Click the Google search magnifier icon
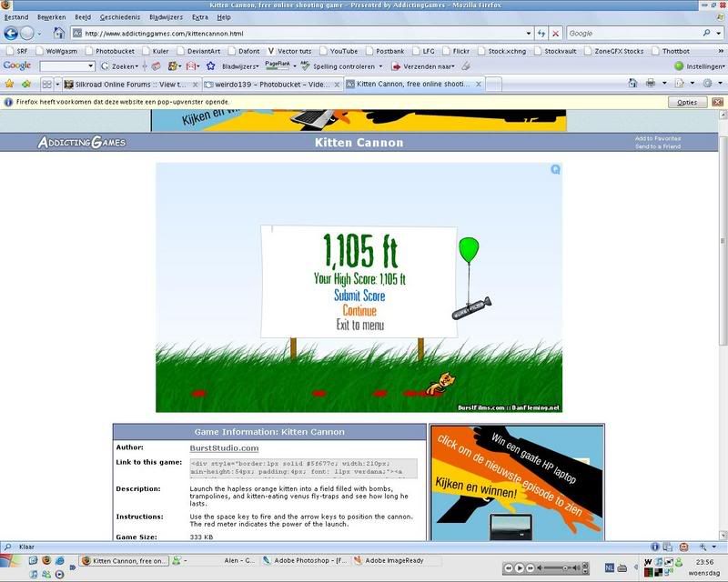The height and width of the screenshot is (582, 728). pyautogui.click(x=707, y=33)
